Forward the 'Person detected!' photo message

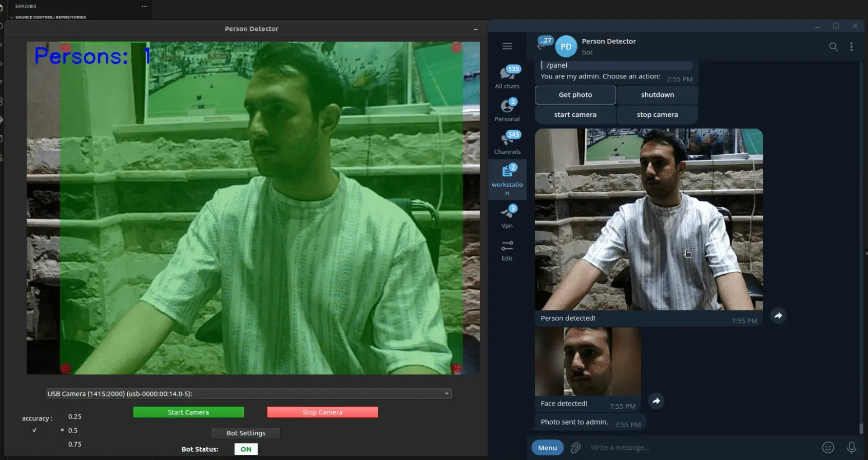coord(778,316)
